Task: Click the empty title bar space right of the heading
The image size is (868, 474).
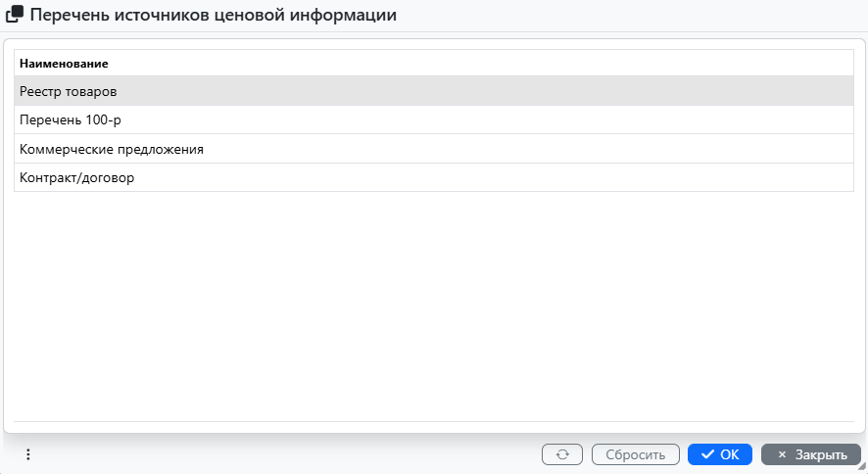Action: [627, 16]
